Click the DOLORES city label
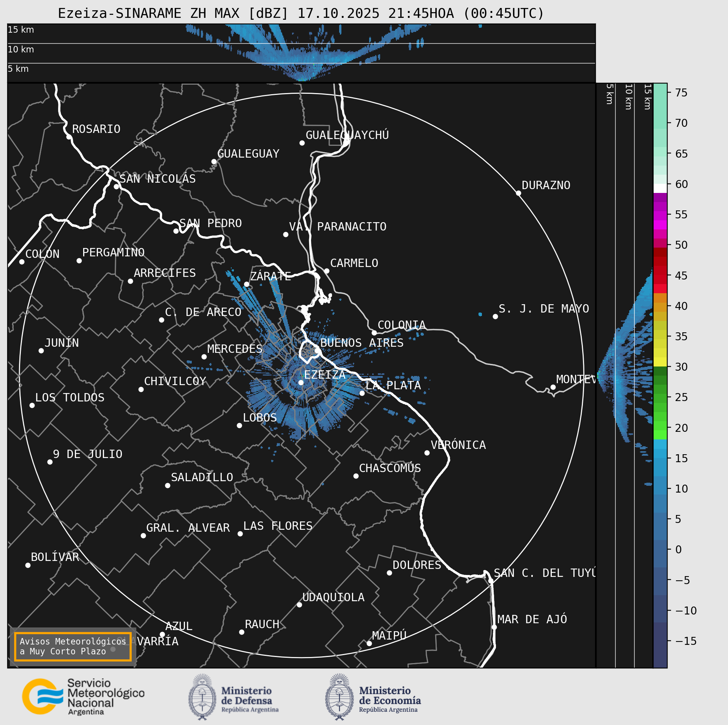This screenshot has height=725, width=728. [417, 565]
